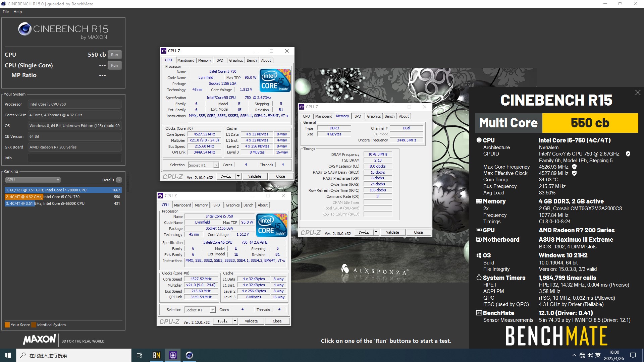Screen dimensions: 644x362
Task: Click the 550 cb Multi Core score
Action: (590, 123)
